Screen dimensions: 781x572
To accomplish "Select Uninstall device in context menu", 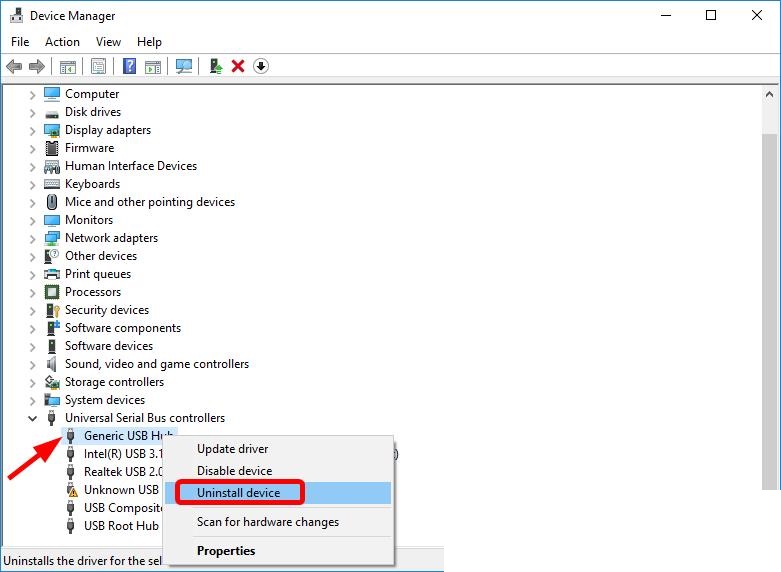I will [x=278, y=493].
